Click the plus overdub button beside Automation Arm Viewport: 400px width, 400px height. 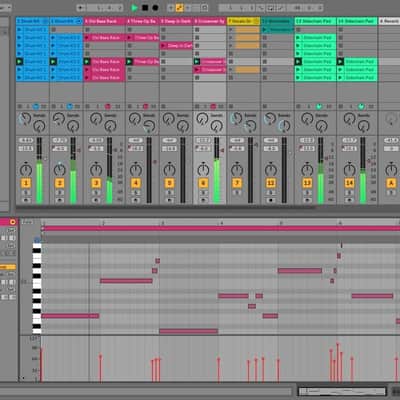pyautogui.click(x=171, y=8)
